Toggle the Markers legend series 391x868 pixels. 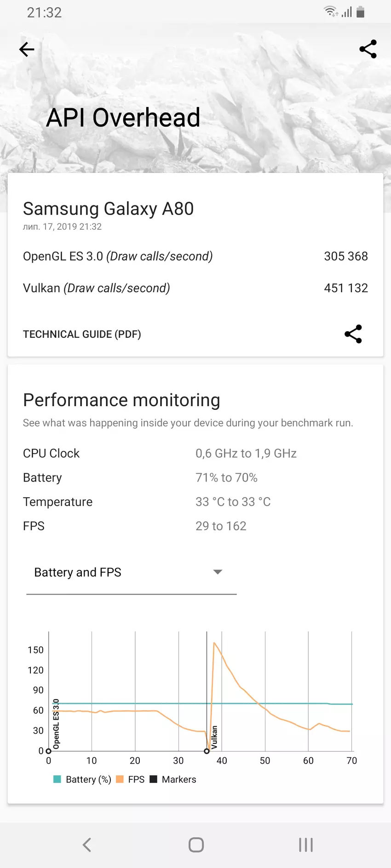pos(154,779)
